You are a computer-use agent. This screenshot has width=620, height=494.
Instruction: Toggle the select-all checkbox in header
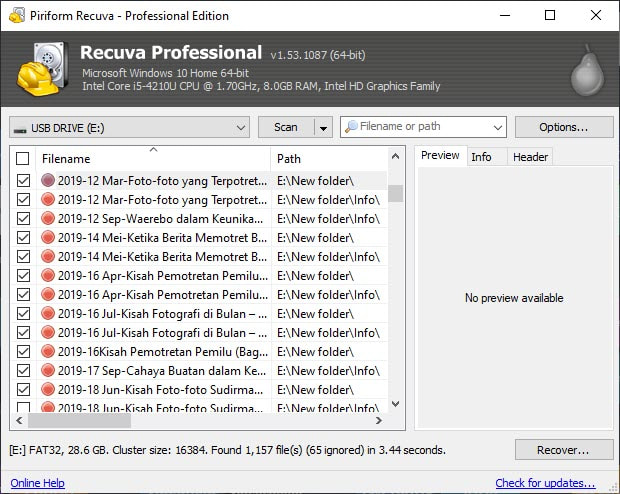23,158
